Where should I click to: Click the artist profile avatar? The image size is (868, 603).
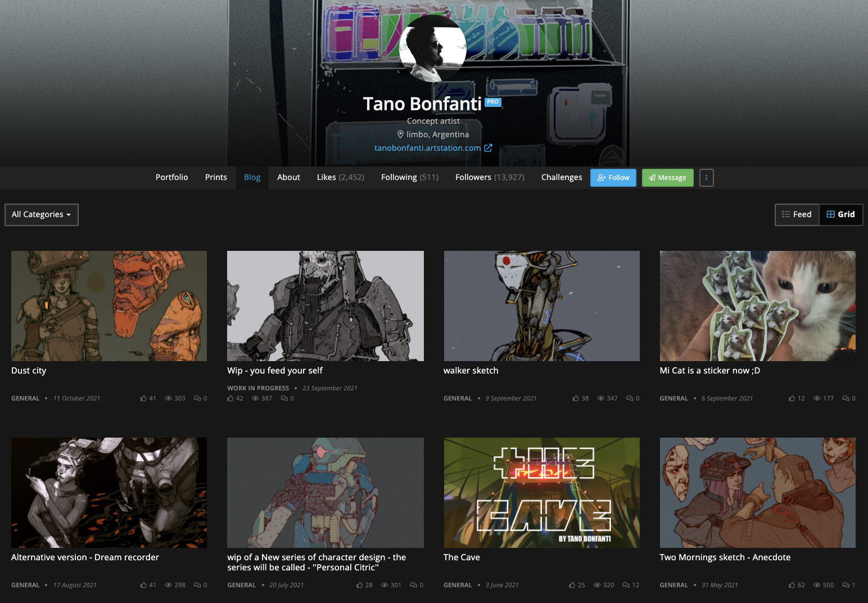click(x=433, y=48)
